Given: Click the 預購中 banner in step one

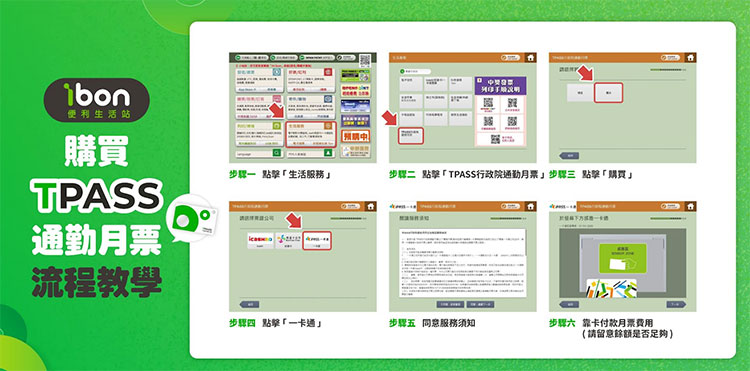Looking at the screenshot, I should point(355,137).
